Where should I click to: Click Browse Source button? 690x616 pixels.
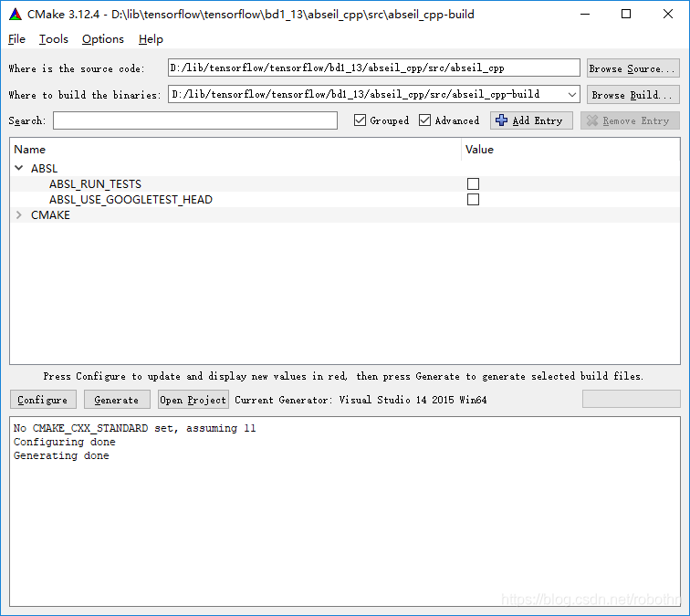pos(632,68)
